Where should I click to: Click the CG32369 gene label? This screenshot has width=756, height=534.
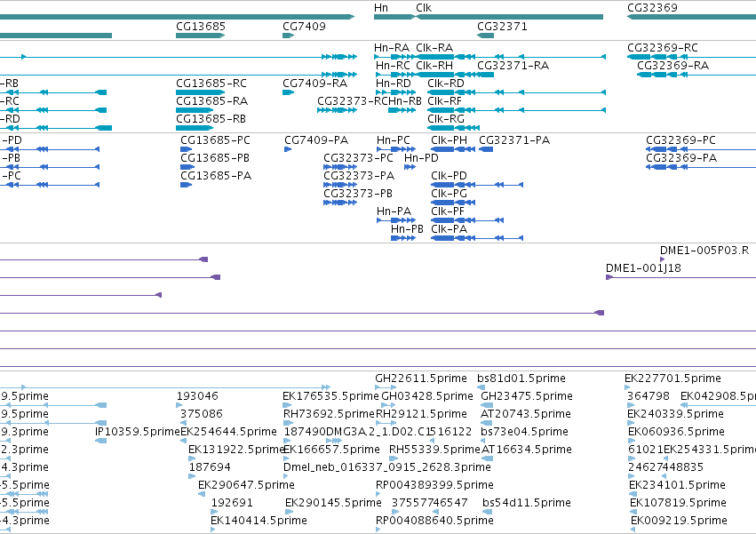coord(652,8)
